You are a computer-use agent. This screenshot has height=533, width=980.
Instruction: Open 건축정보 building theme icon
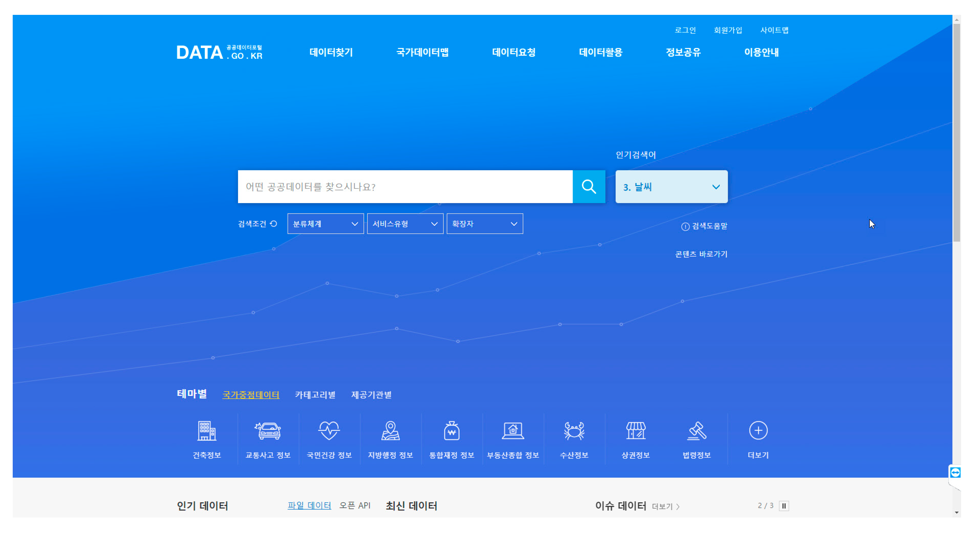[207, 431]
